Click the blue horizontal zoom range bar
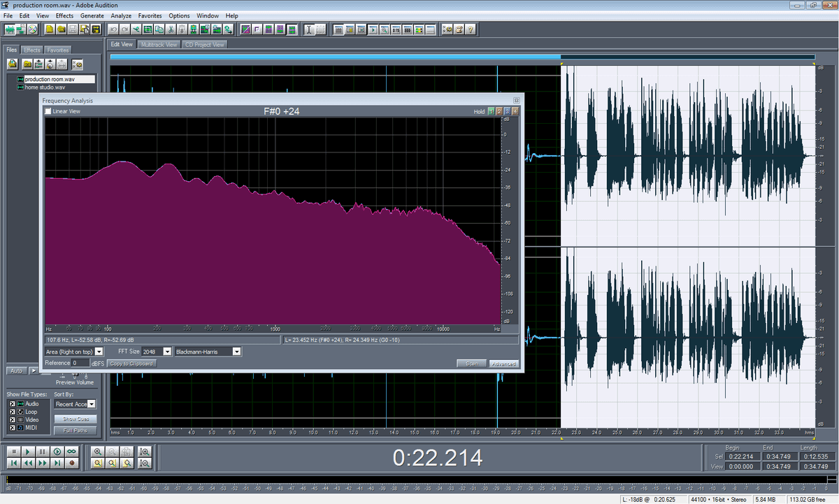Screen dimensions: 839x504 pyautogui.click(x=336, y=57)
